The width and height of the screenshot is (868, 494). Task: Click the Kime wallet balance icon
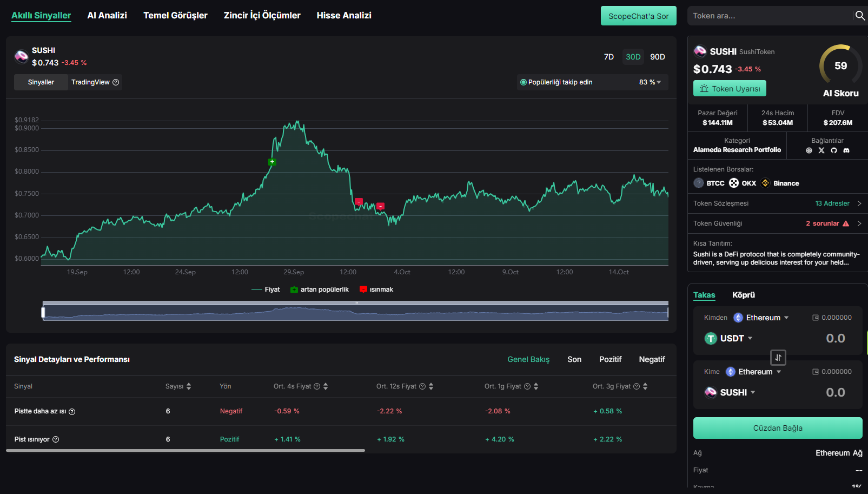click(816, 372)
